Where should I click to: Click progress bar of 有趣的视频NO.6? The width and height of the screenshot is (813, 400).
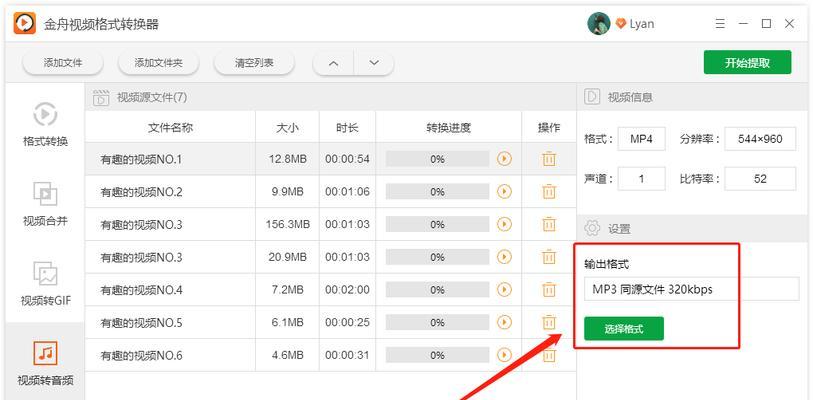click(x=437, y=355)
